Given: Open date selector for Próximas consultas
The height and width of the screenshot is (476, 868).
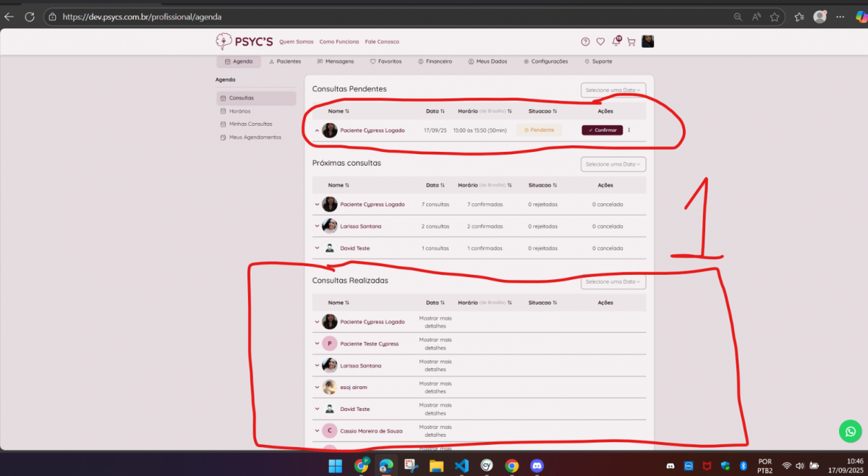Looking at the screenshot, I should pos(613,164).
